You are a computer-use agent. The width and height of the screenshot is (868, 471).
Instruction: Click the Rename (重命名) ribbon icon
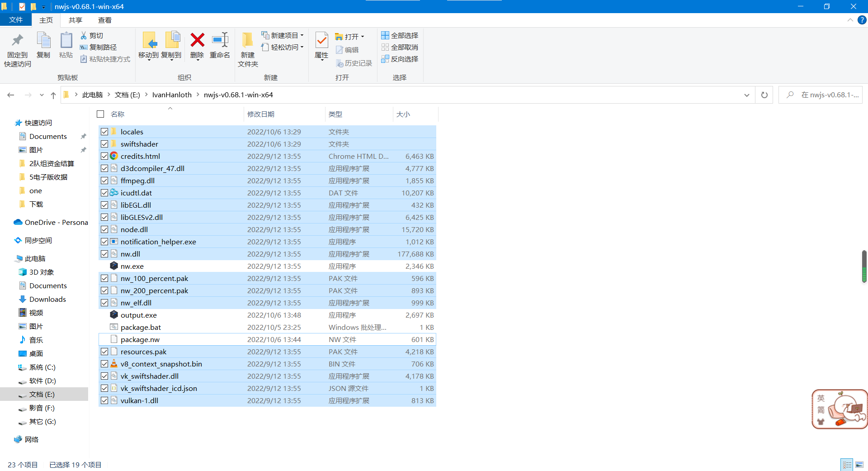tap(220, 41)
